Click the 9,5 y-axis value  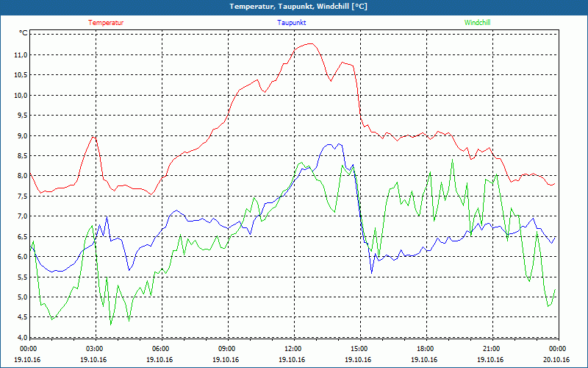[22, 116]
